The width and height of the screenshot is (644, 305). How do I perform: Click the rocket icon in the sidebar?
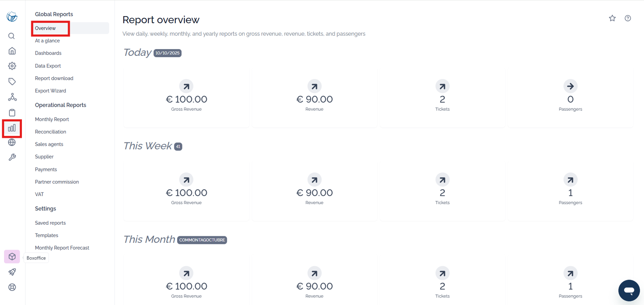coord(12,272)
